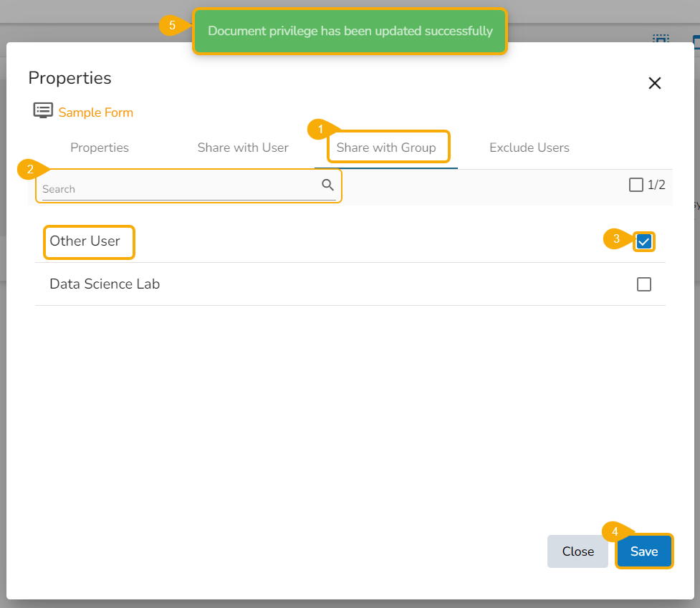
Task: Select the Share with Group tab
Action: pos(386,148)
